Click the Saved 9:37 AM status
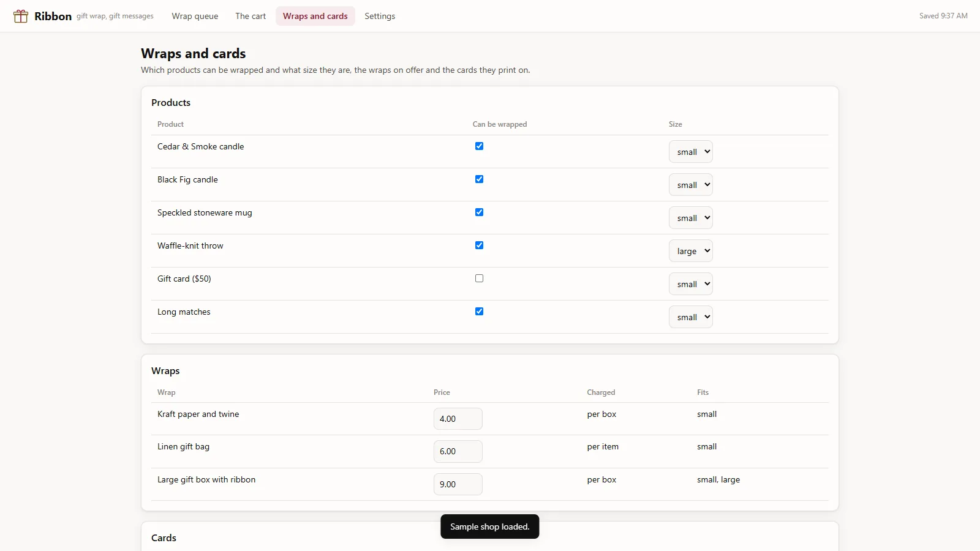The height and width of the screenshot is (551, 980). 943,16
